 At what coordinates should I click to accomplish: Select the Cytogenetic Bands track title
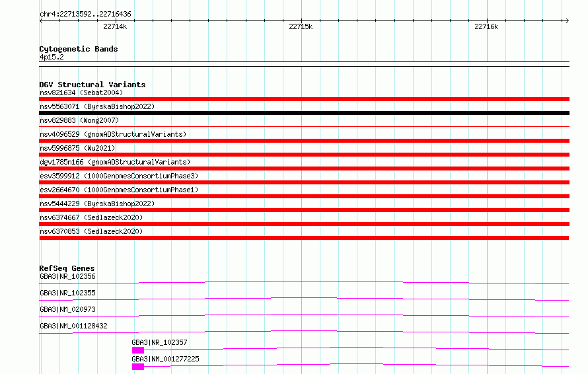(x=79, y=49)
